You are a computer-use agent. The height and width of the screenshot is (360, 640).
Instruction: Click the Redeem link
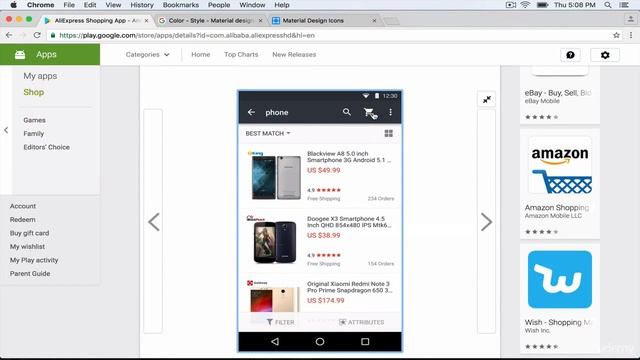tap(22, 220)
